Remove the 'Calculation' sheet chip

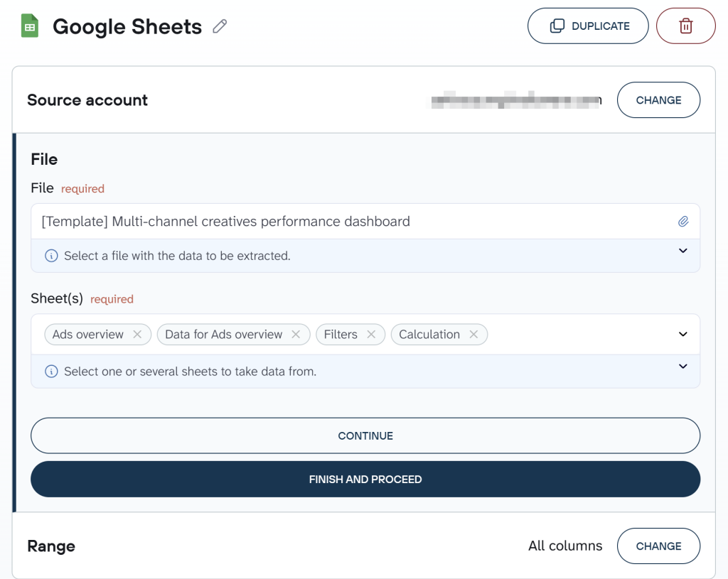[473, 334]
